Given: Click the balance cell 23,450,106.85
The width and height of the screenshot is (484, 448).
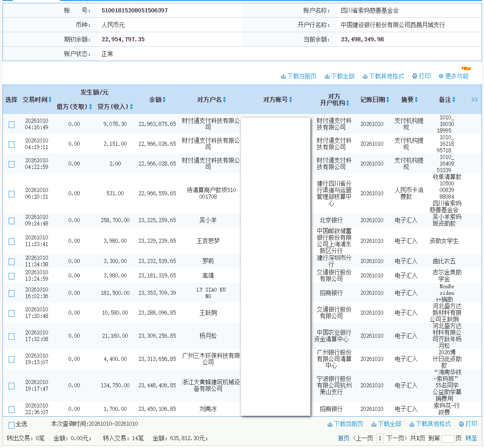Looking at the screenshot, I should pos(157,409).
